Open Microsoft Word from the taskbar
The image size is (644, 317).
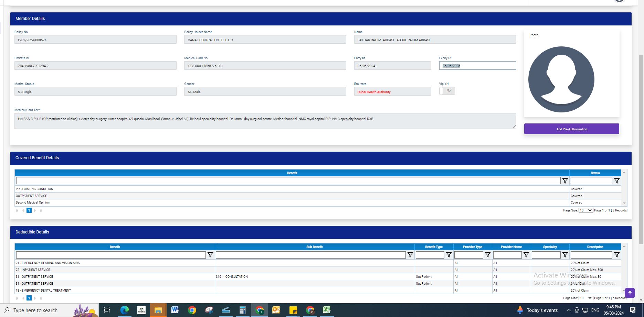(175, 310)
